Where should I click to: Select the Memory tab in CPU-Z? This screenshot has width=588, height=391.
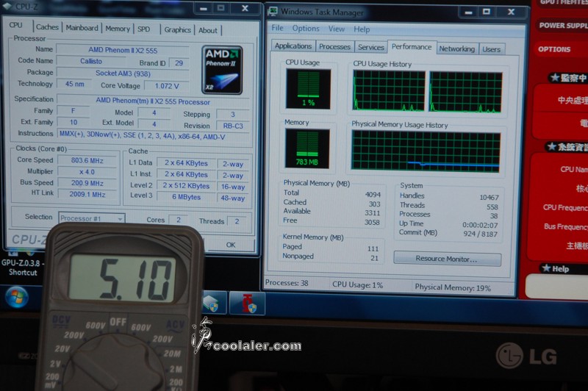118,29
